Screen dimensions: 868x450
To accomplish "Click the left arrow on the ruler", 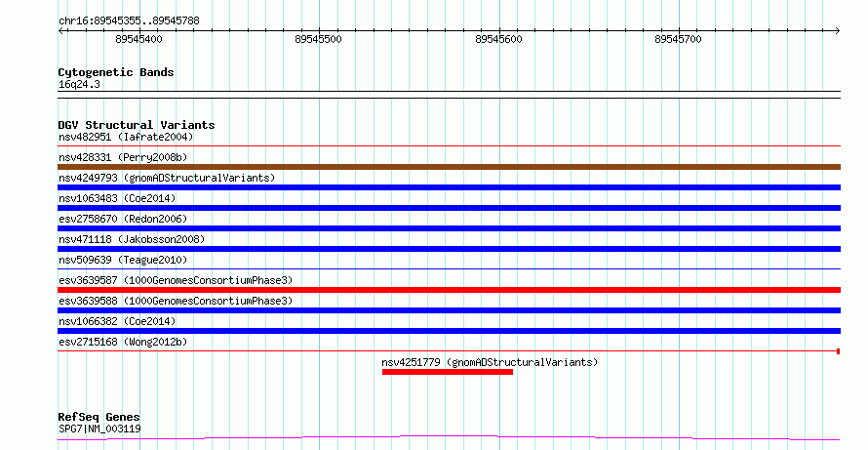I will (61, 31).
